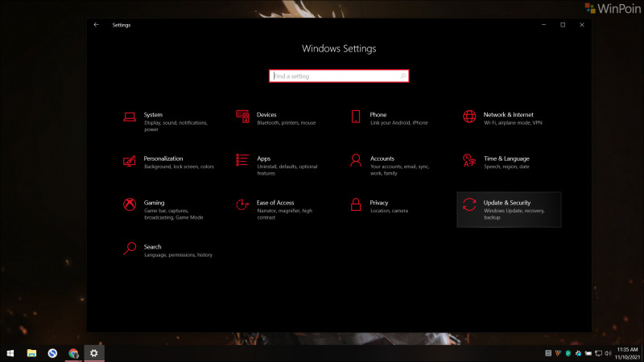Open File Explorer from the taskbar
The width and height of the screenshot is (644, 362).
click(x=31, y=353)
